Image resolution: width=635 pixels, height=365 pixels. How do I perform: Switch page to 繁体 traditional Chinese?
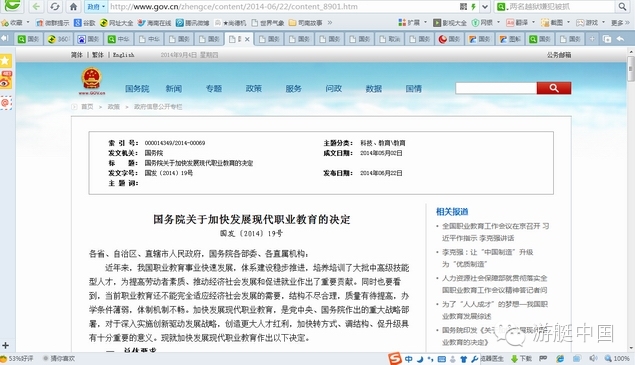[98, 55]
